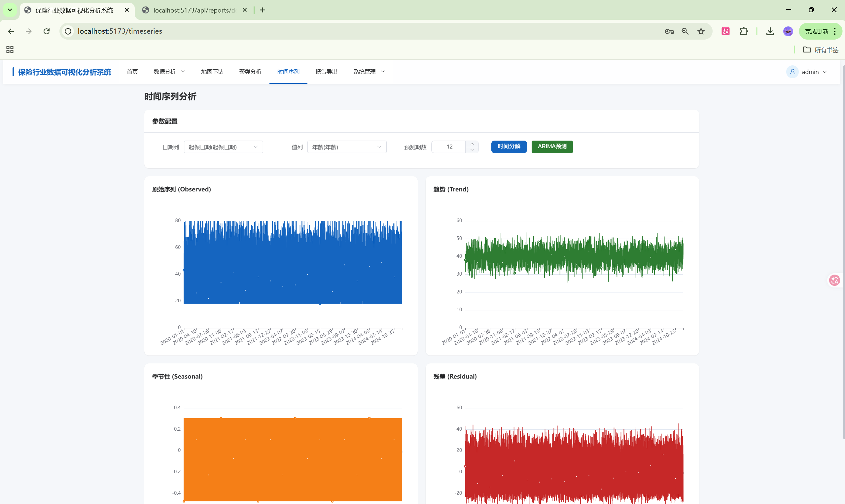This screenshot has width=845, height=504.
Task: Open the 日期列 date column dropdown
Action: tap(223, 147)
